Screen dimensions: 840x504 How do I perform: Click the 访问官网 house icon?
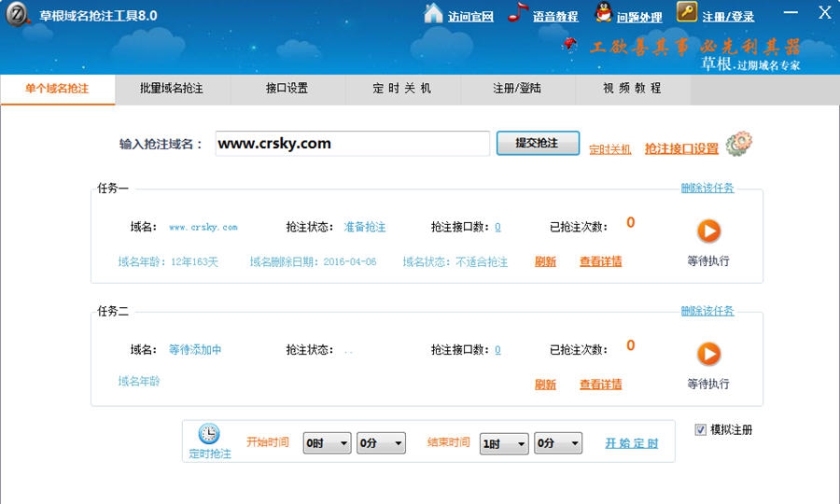(x=433, y=14)
